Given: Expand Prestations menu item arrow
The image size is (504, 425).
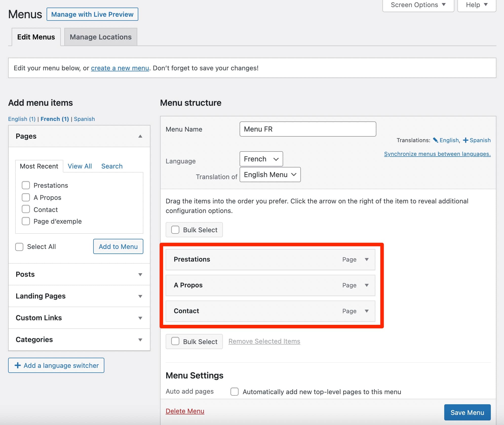Looking at the screenshot, I should [x=366, y=259].
